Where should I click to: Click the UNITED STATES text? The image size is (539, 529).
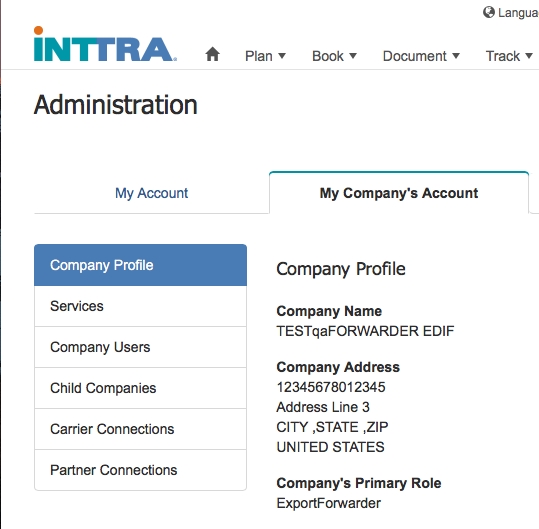pos(331,447)
